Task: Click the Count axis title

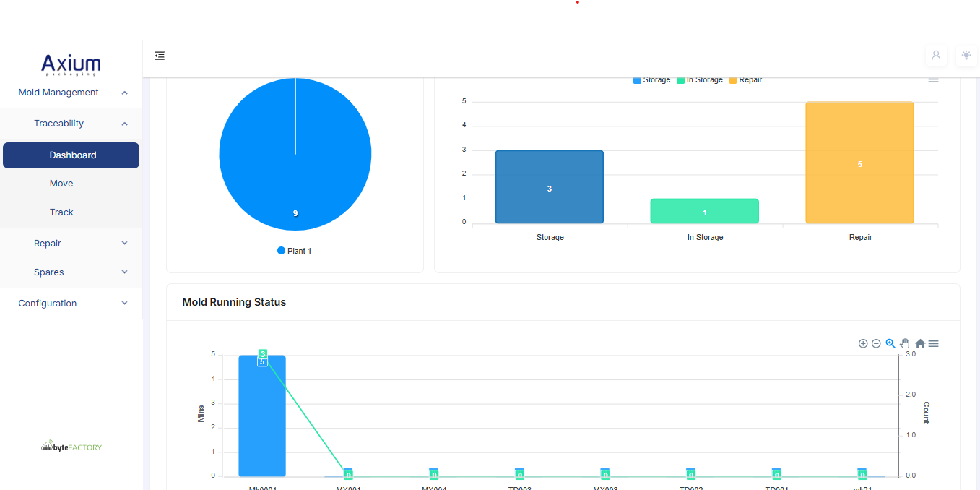Action: point(927,413)
